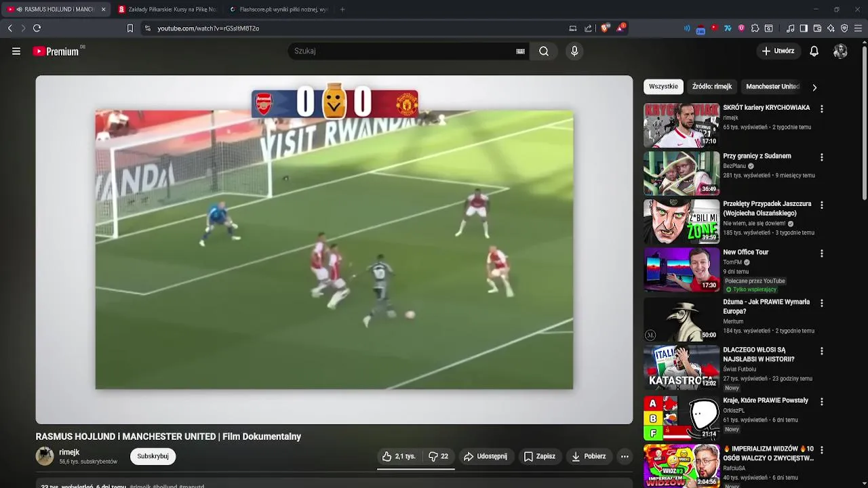Open Brave VPN shield icon
This screenshot has height=488, width=868.
click(x=844, y=28)
